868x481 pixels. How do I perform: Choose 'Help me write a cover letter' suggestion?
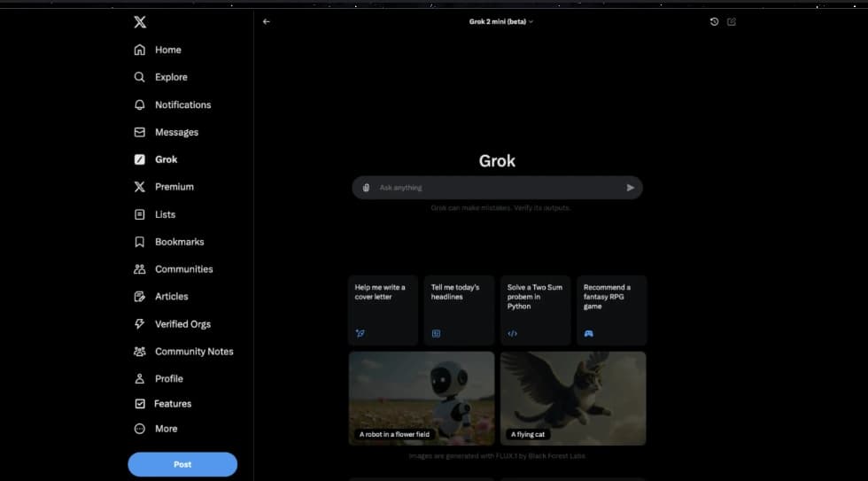[383, 311]
